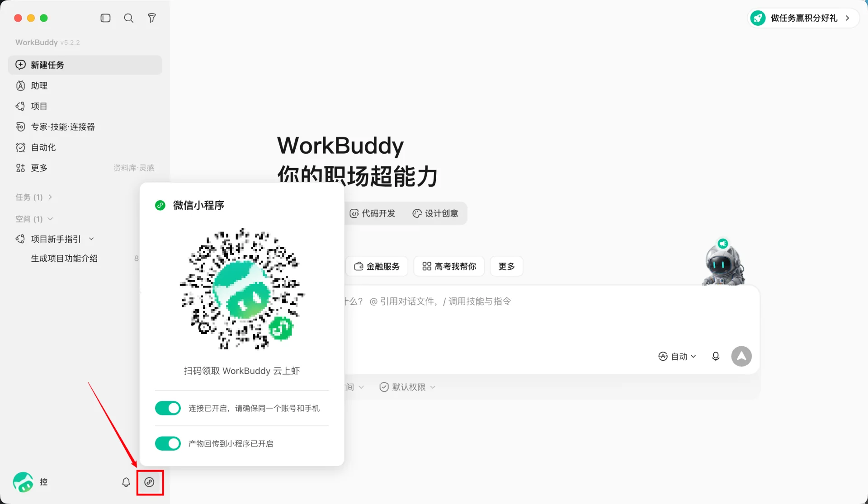Open the 自动 mode dropdown
Image resolution: width=868 pixels, height=504 pixels.
[677, 357]
